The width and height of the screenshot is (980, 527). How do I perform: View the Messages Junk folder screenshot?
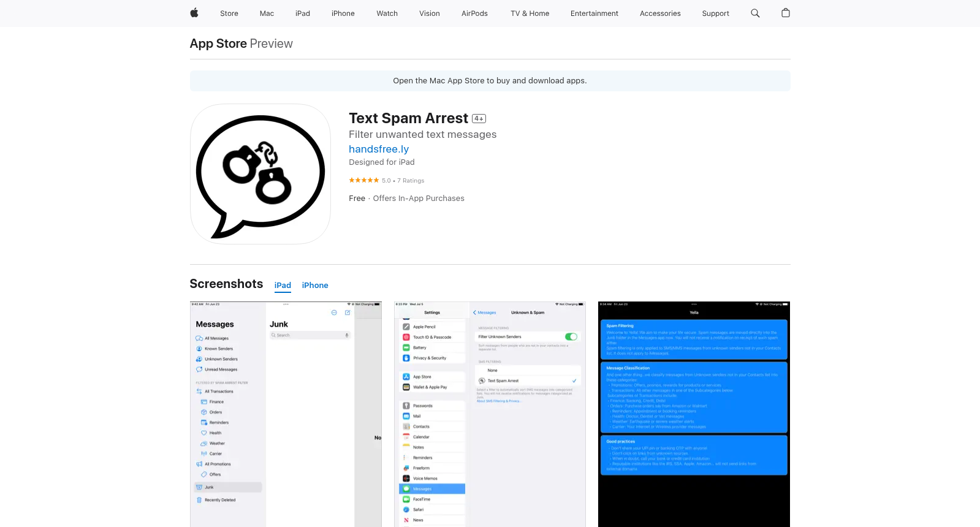click(286, 414)
